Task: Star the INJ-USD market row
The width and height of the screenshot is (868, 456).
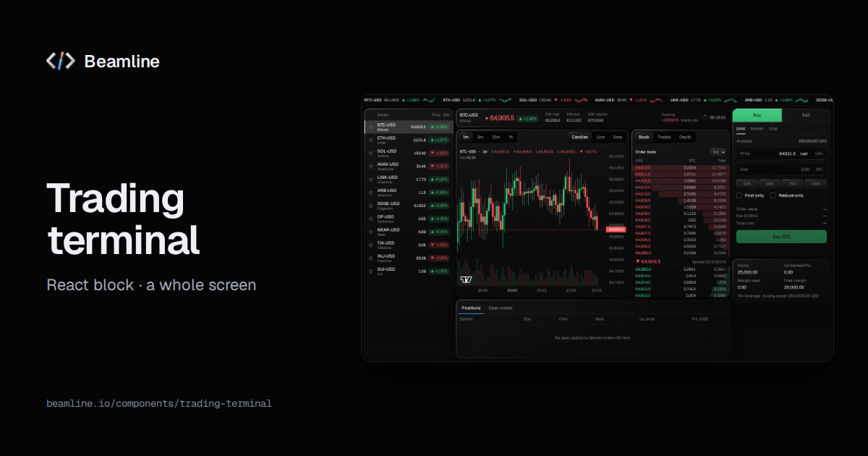Action: point(371,258)
